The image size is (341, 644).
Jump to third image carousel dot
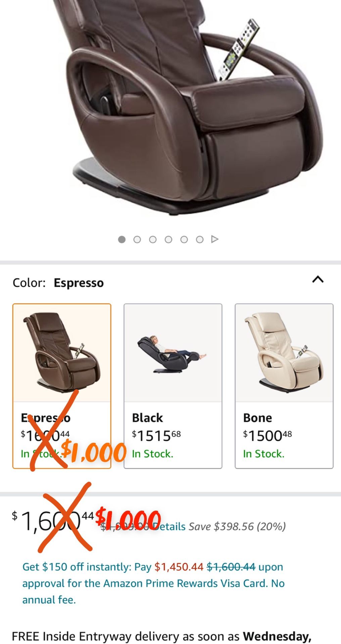(153, 239)
